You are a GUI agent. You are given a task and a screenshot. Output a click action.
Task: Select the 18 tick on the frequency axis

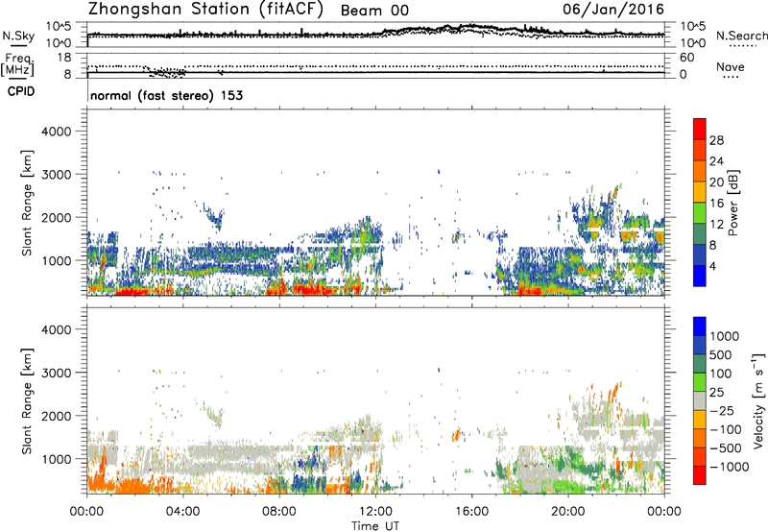[x=63, y=58]
